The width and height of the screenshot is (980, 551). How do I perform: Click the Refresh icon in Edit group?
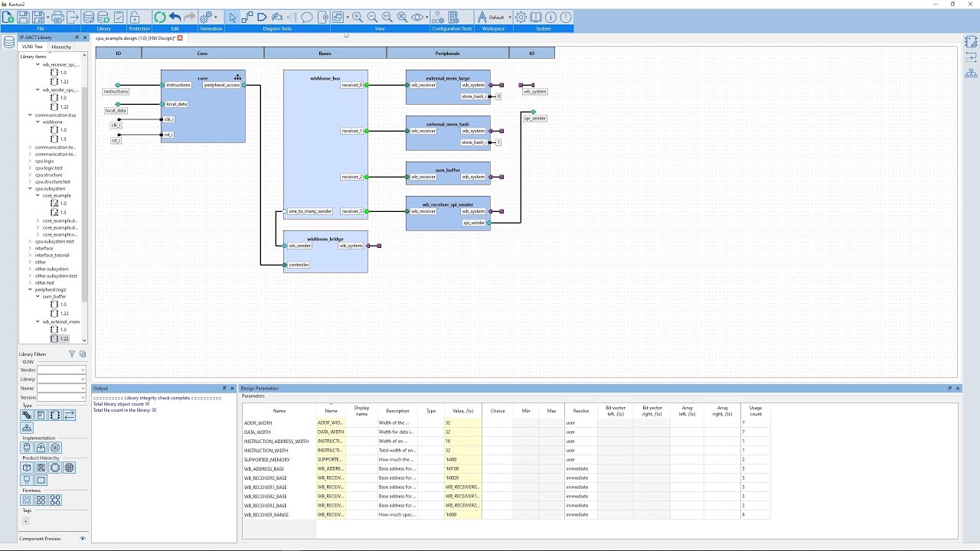click(x=159, y=17)
